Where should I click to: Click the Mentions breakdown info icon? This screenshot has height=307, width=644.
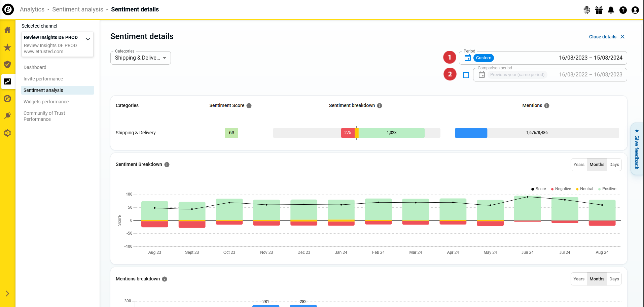(165, 279)
